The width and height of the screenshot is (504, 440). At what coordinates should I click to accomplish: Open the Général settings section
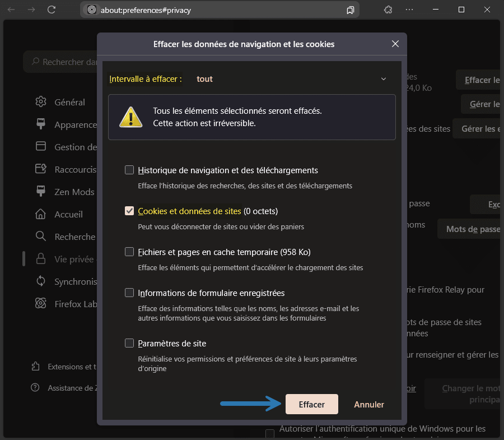(70, 102)
